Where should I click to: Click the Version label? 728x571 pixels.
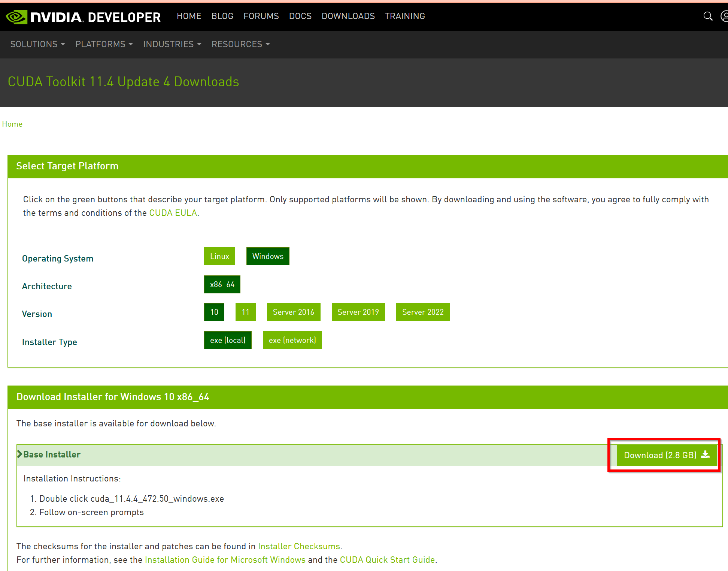tap(37, 314)
